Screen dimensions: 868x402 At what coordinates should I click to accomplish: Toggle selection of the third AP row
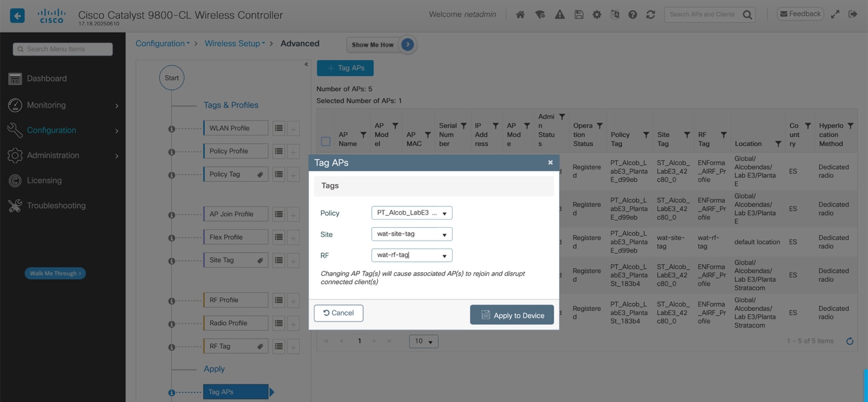pyautogui.click(x=325, y=242)
